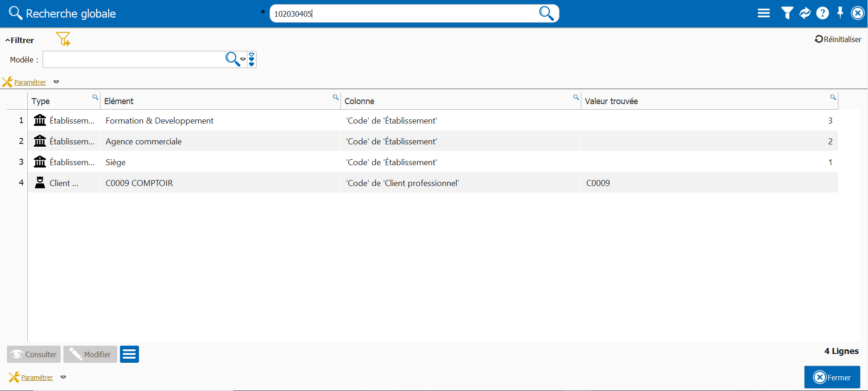Click the Réinitialiser button
Image resolution: width=868 pixels, height=391 pixels.
pos(838,39)
